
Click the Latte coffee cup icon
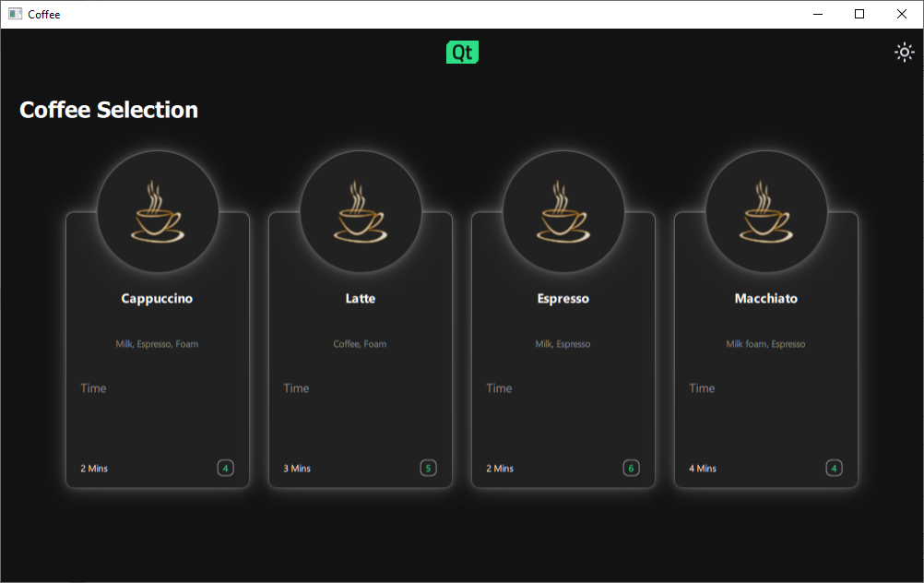pos(361,212)
